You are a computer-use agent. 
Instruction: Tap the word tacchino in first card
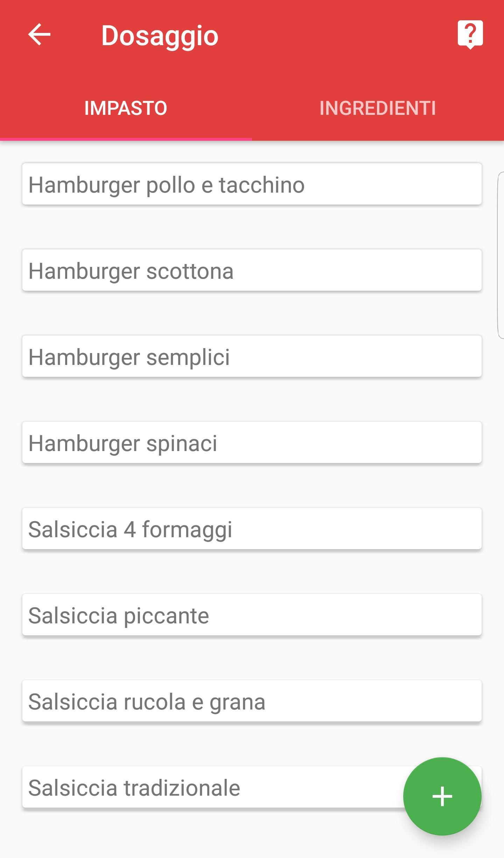pyautogui.click(x=262, y=185)
